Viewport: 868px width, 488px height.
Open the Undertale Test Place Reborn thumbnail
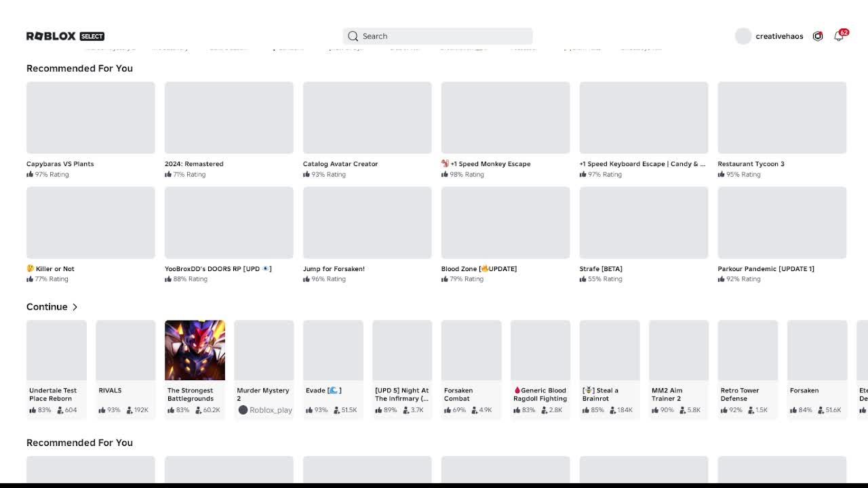pyautogui.click(x=56, y=350)
